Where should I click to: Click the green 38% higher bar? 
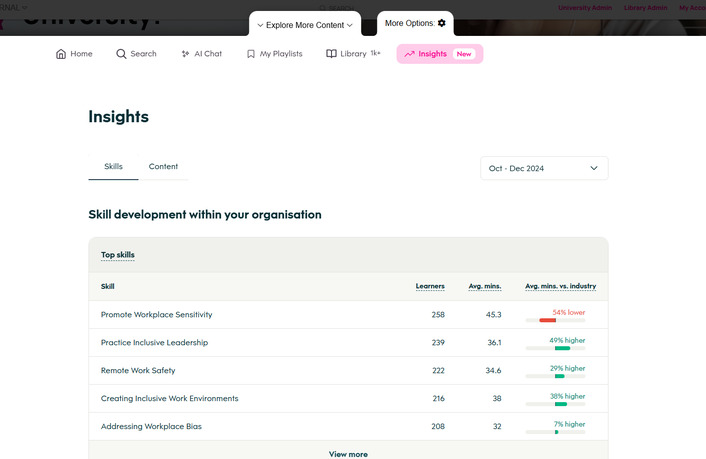point(561,404)
